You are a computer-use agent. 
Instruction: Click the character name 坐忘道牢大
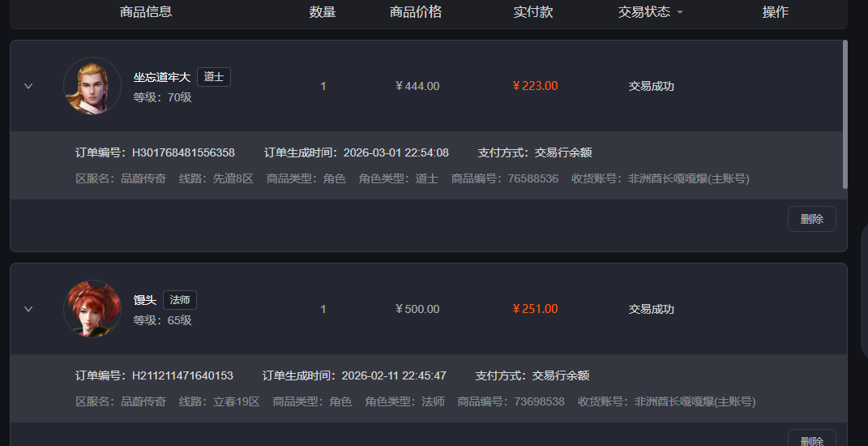coord(161,78)
